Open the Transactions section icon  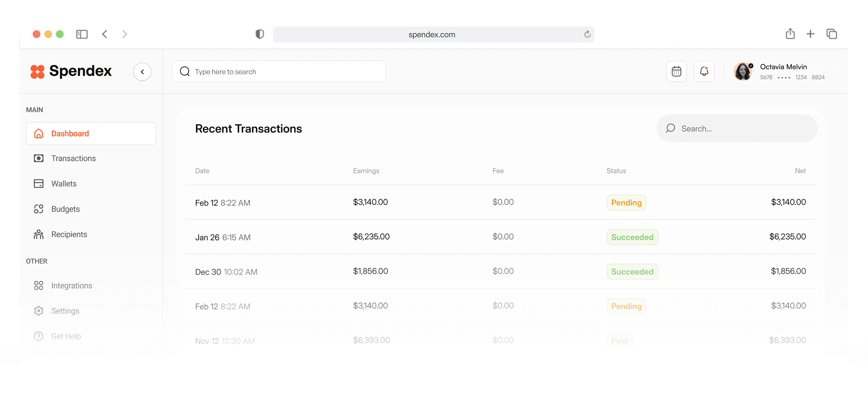tap(39, 158)
